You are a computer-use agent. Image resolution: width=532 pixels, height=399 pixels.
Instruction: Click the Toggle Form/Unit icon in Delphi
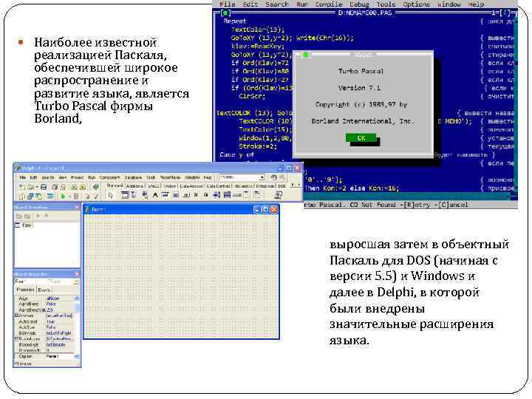pyautogui.click(x=38, y=196)
